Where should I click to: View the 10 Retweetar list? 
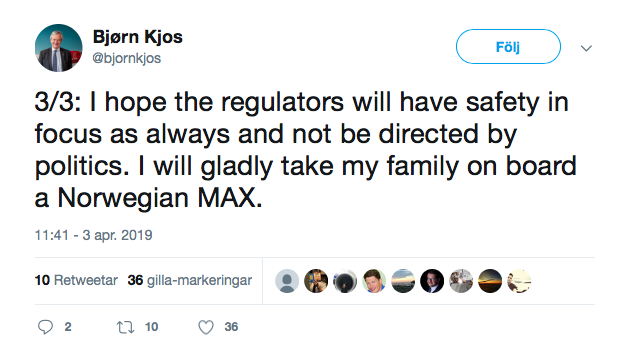point(76,280)
